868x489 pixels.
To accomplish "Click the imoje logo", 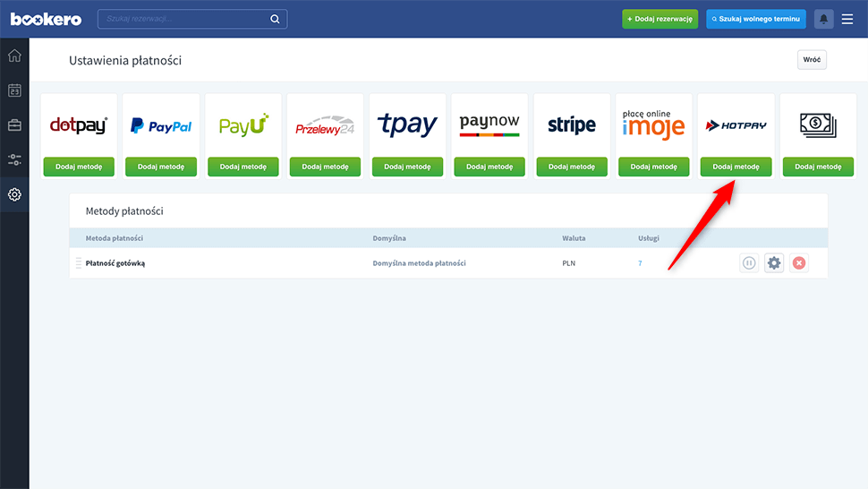I will 654,124.
